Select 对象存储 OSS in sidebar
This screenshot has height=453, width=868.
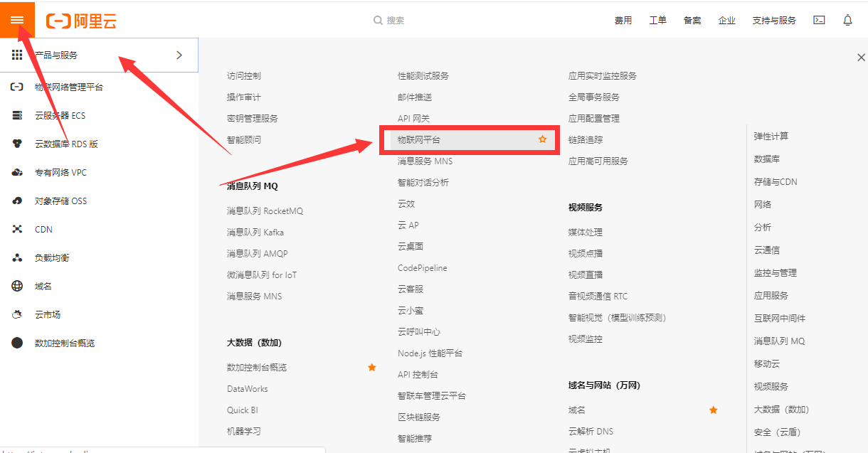coord(60,201)
